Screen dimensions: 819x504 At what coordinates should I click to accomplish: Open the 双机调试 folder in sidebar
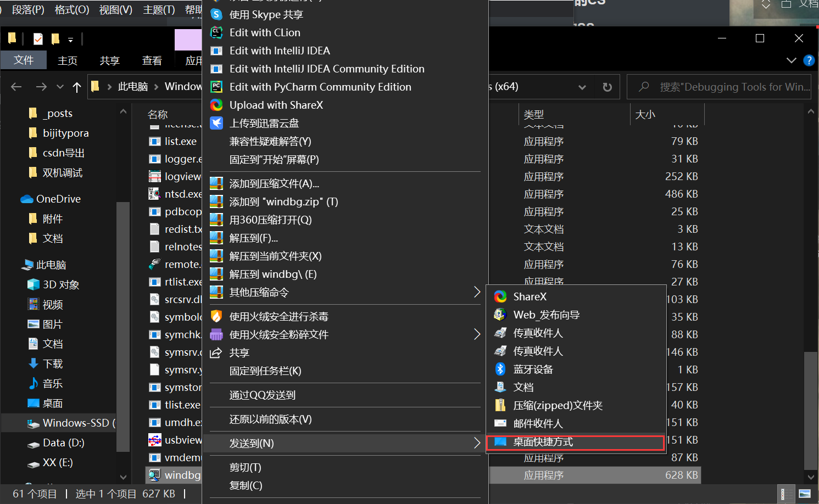tap(55, 172)
